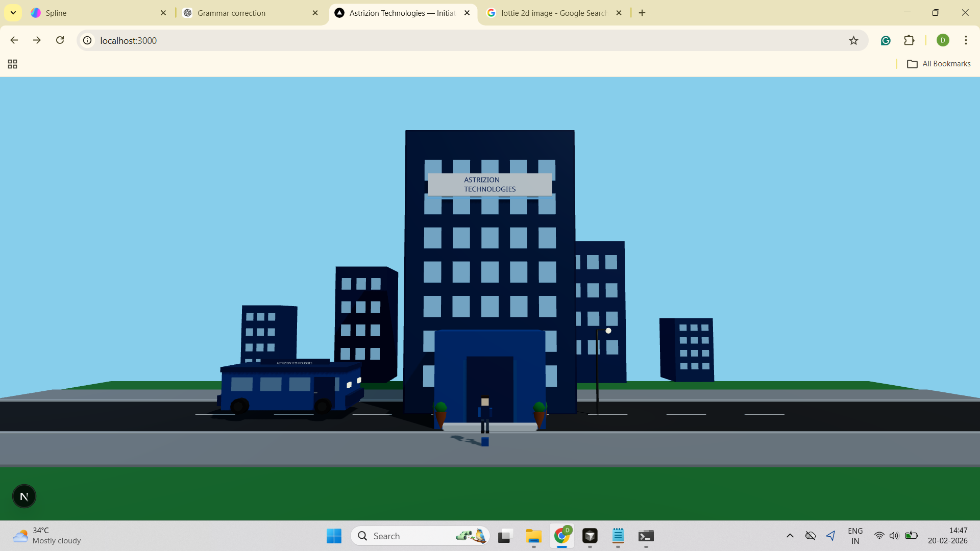
Task: Open Chrome profile D avatar
Action: point(943,40)
